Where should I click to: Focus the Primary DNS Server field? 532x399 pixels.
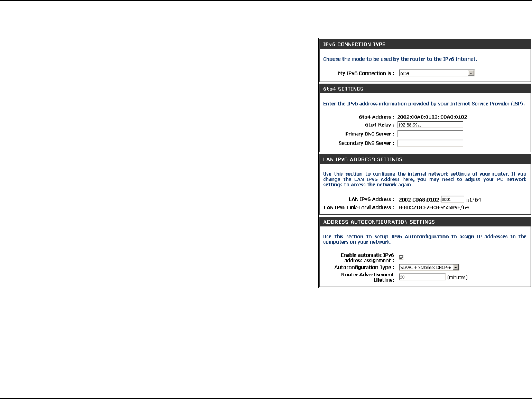click(430, 134)
